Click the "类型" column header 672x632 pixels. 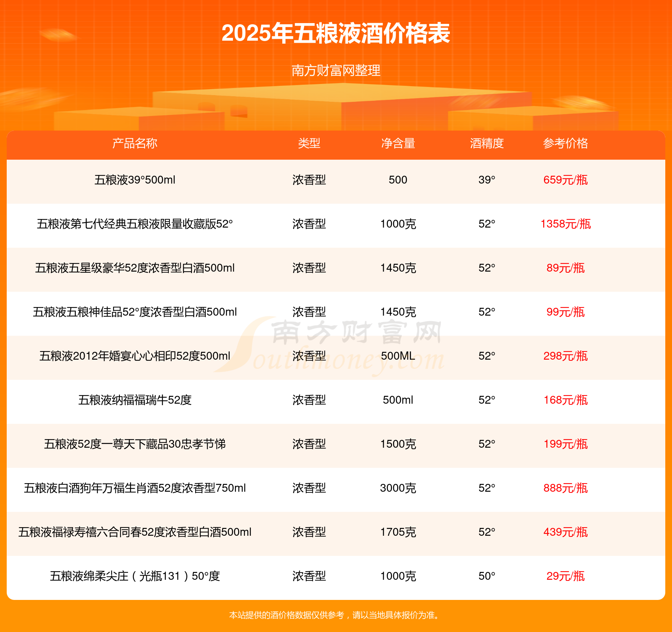click(x=309, y=143)
